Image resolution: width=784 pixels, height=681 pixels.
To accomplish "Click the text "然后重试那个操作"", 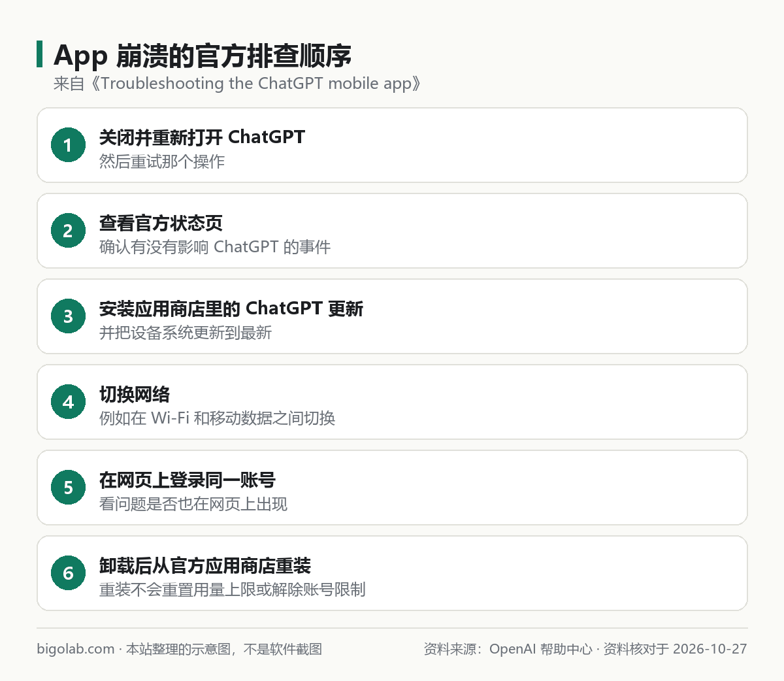I will pos(162,161).
